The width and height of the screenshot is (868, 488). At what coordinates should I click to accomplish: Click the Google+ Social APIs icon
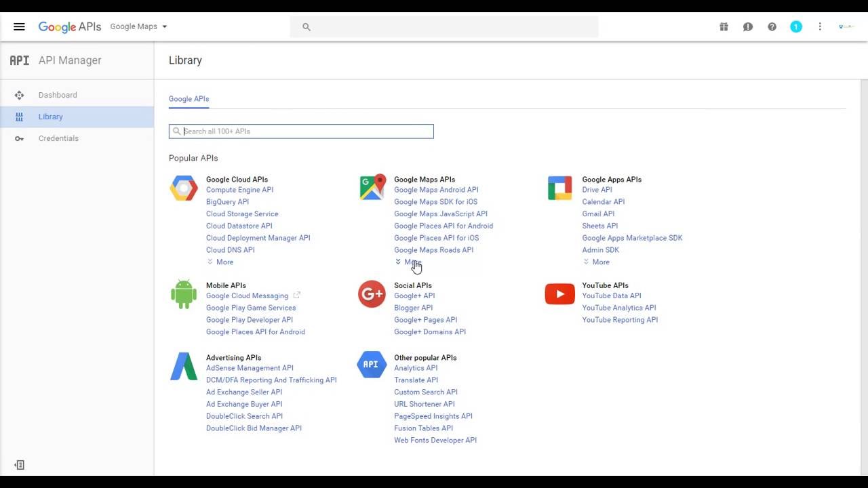[x=372, y=294]
